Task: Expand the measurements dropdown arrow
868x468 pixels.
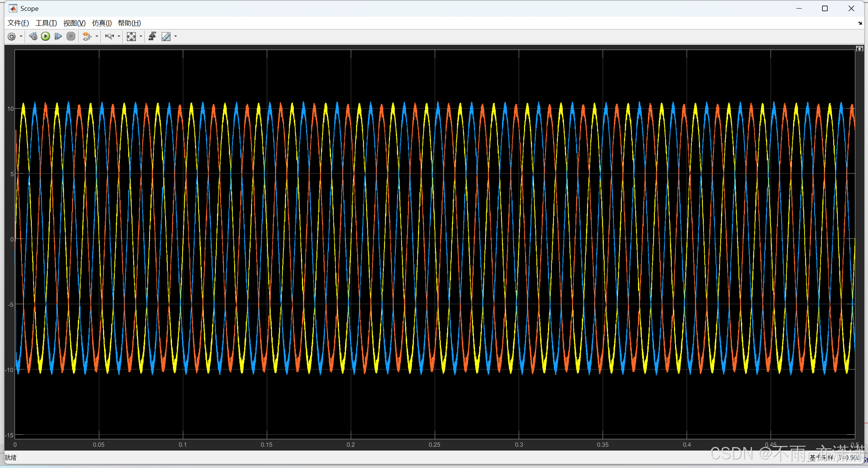Action: click(176, 36)
